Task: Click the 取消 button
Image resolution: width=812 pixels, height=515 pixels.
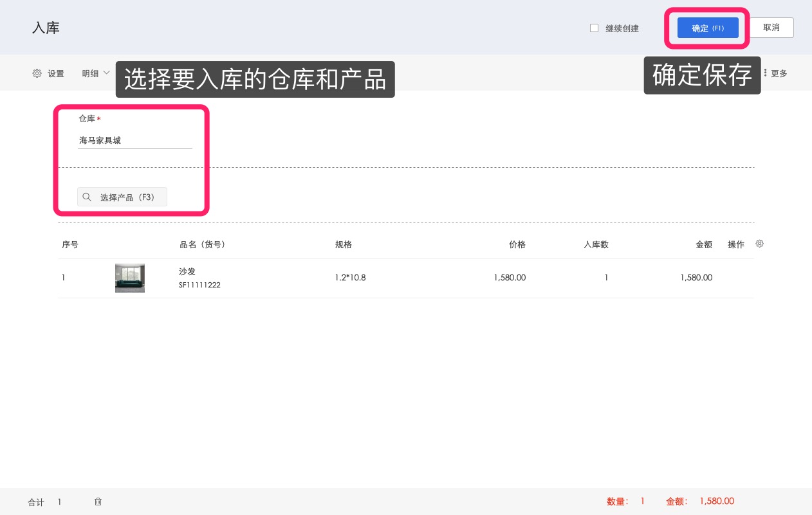Action: point(771,28)
